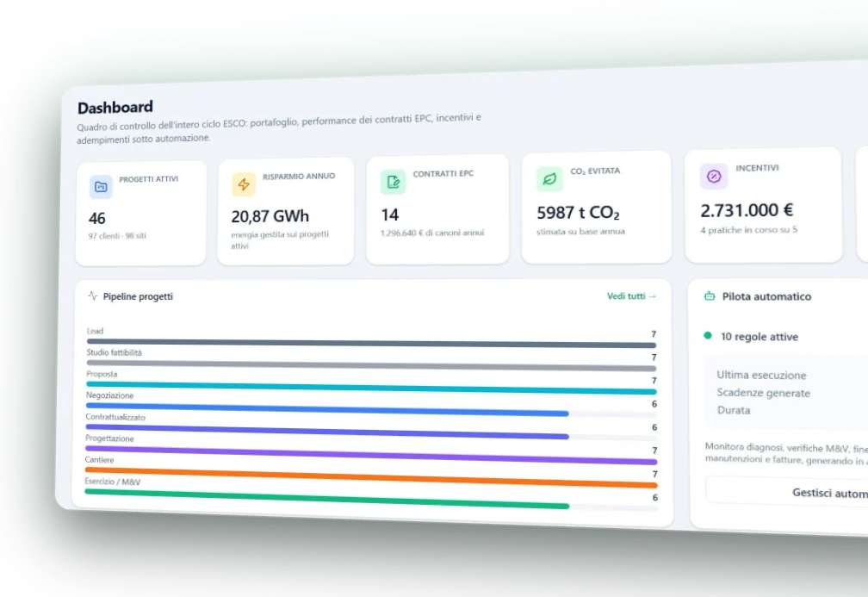
Task: Click the Contratti EPC card label
Action: point(443,174)
